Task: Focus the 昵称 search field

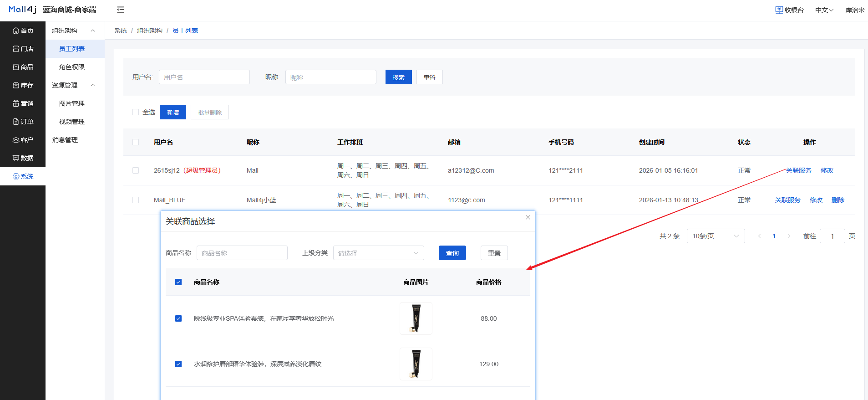Action: [x=331, y=77]
